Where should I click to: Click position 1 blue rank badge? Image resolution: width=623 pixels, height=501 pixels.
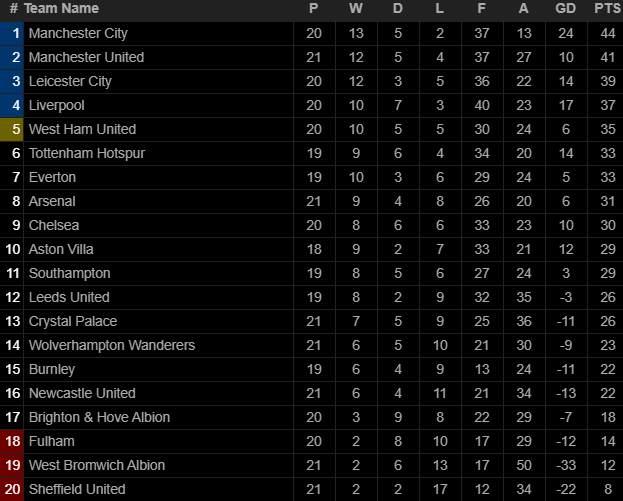(x=13, y=33)
